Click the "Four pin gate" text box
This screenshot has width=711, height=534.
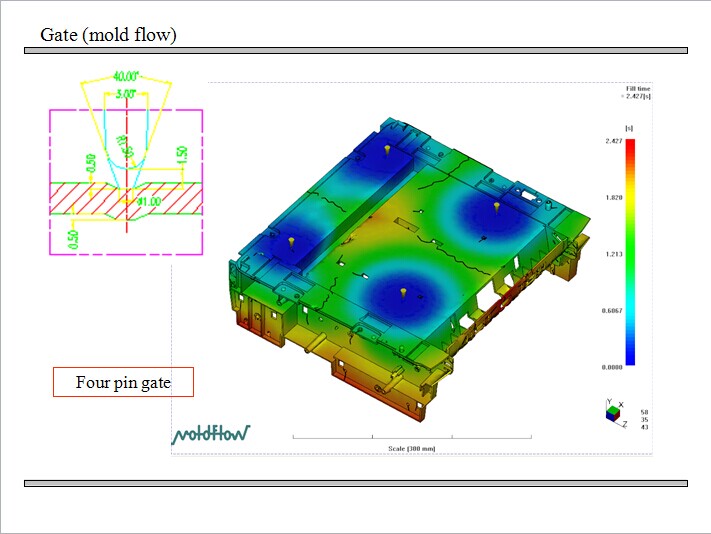click(x=123, y=382)
